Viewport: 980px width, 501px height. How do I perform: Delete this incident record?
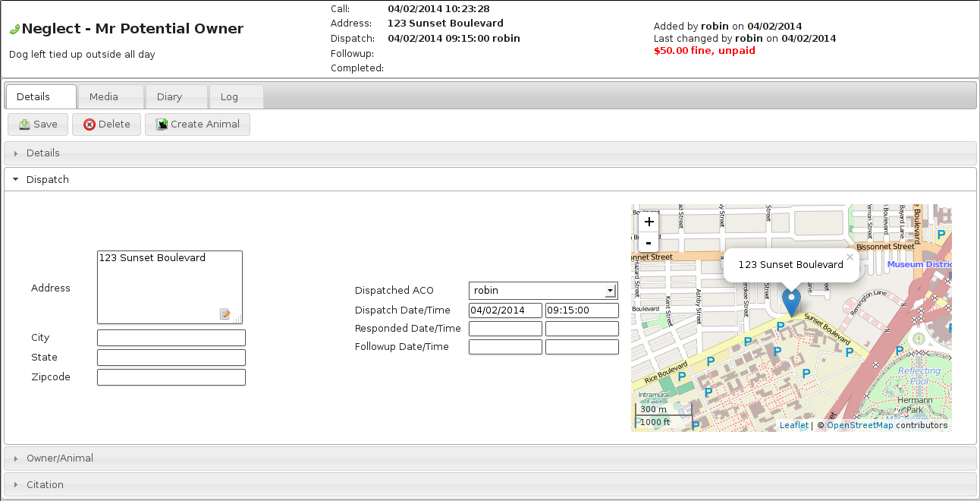pos(106,124)
